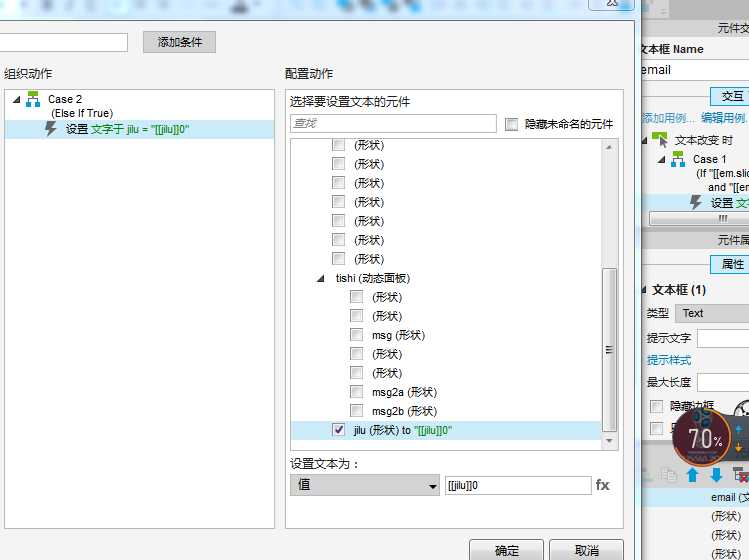Viewport: 749px width, 560px height.
Task: Click the 添加条件 button
Action: pos(179,42)
